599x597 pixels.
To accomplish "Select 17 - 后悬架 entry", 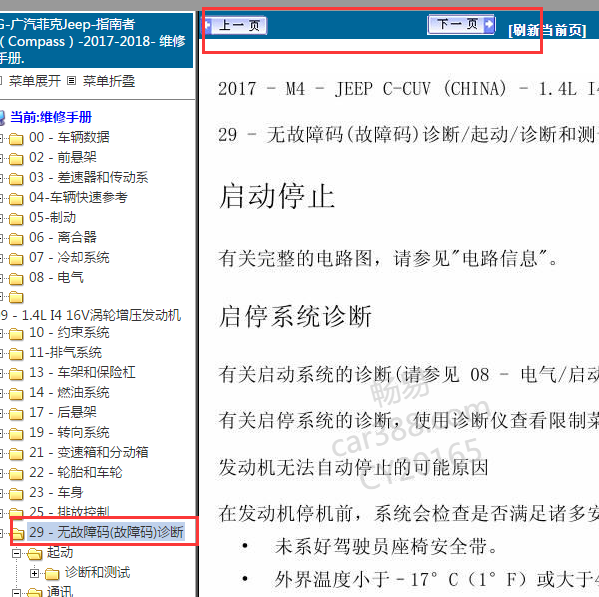I will (x=63, y=412).
